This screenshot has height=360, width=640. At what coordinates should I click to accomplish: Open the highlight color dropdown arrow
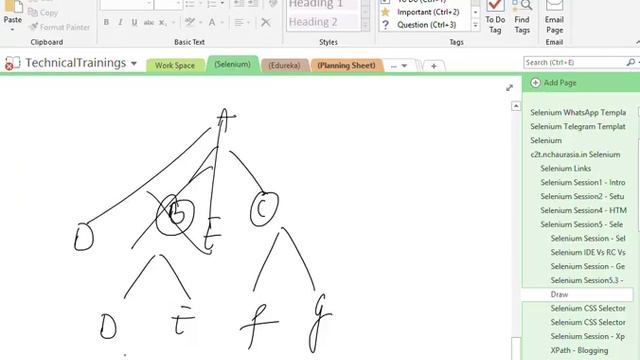pyautogui.click(x=201, y=22)
